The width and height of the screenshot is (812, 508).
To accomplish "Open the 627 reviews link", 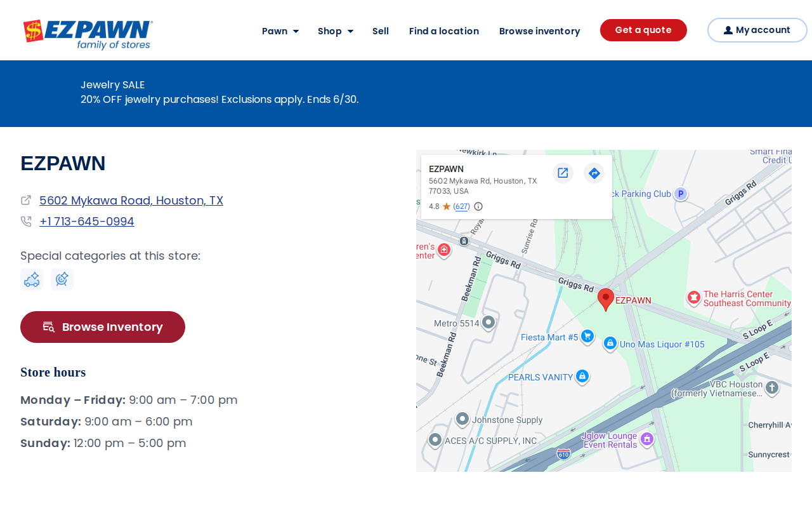I will pyautogui.click(x=462, y=206).
